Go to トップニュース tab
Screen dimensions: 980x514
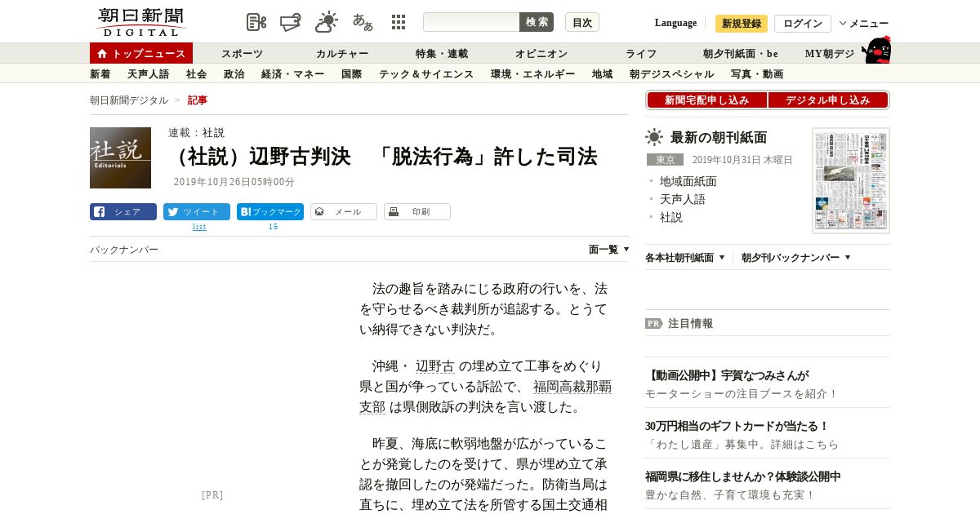pyautogui.click(x=141, y=53)
